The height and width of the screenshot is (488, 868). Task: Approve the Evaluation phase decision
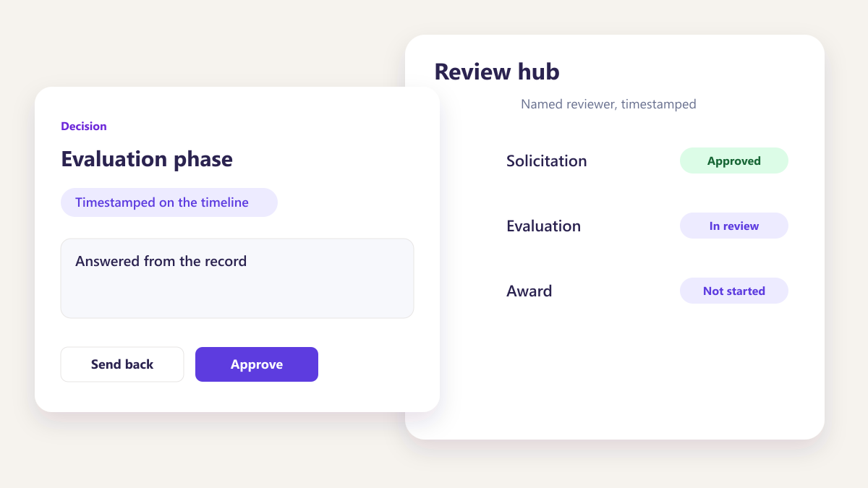pos(257,364)
